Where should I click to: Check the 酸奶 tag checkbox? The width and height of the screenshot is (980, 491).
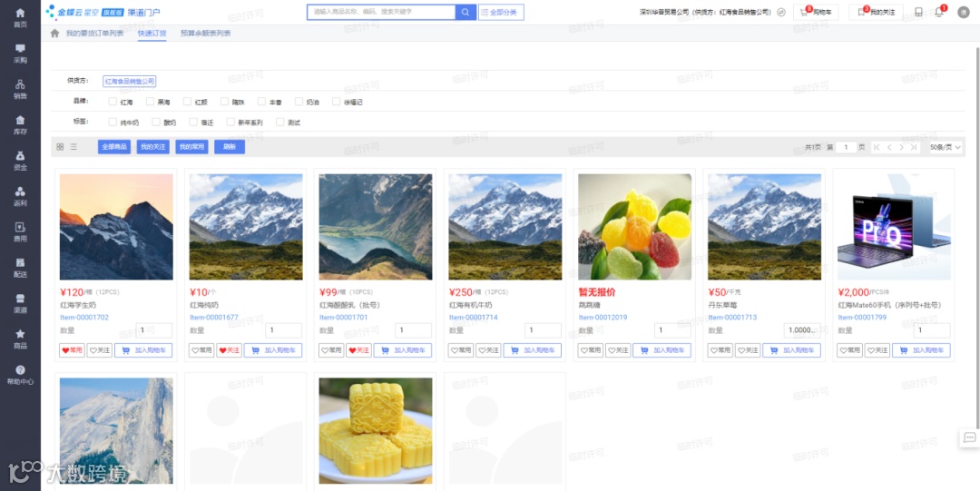pyautogui.click(x=156, y=122)
